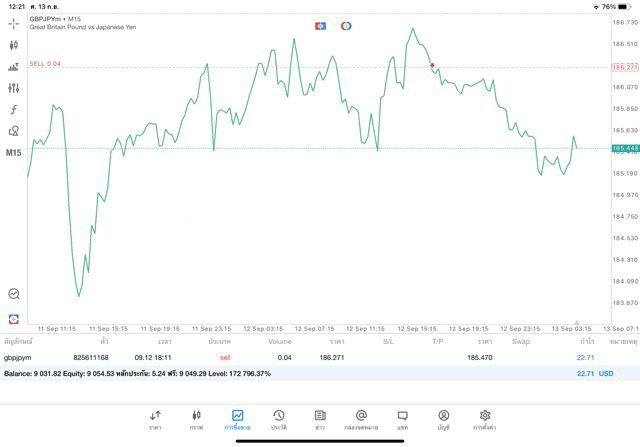640x447 pixels.
Task: Go to the ข่าว news tab
Action: [x=319, y=419]
